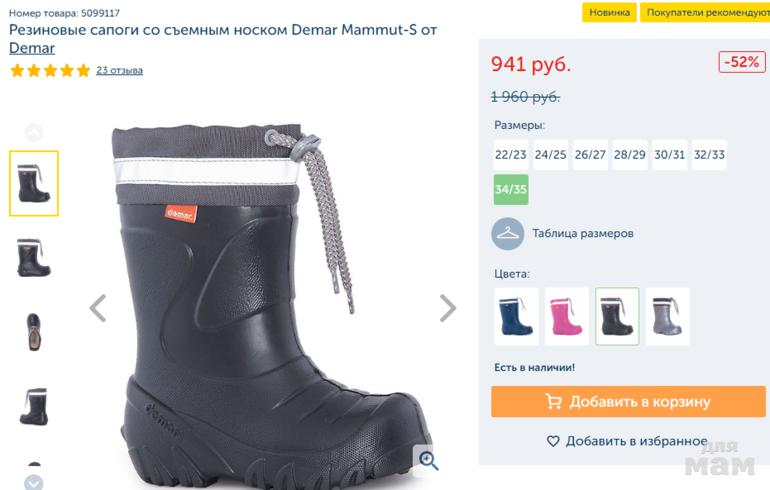This screenshot has width=770, height=490.
Task: Select size 28/29
Action: point(630,155)
